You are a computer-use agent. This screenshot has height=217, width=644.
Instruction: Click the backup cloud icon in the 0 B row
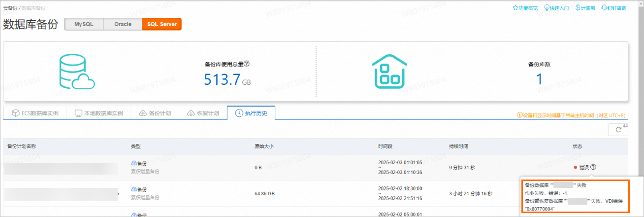(133, 163)
